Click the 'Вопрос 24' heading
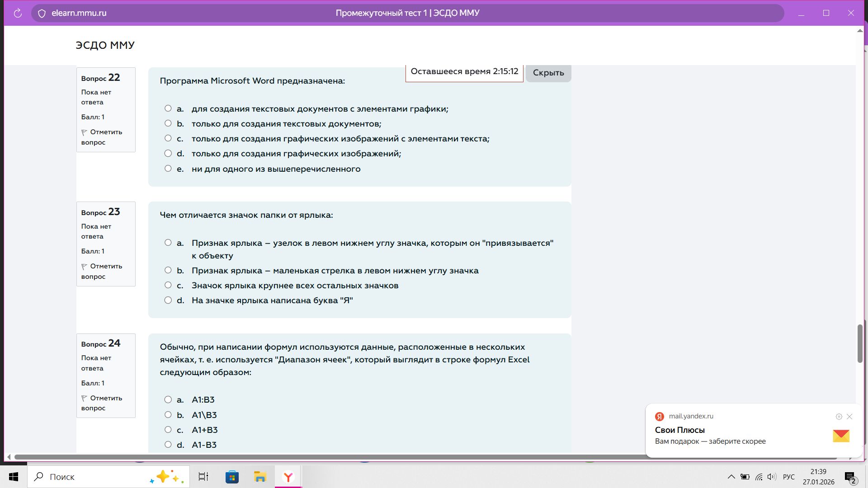This screenshot has width=868, height=488. pos(100,343)
